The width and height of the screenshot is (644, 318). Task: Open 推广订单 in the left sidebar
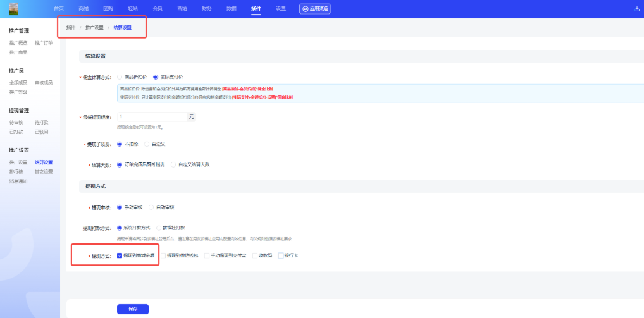pos(44,43)
